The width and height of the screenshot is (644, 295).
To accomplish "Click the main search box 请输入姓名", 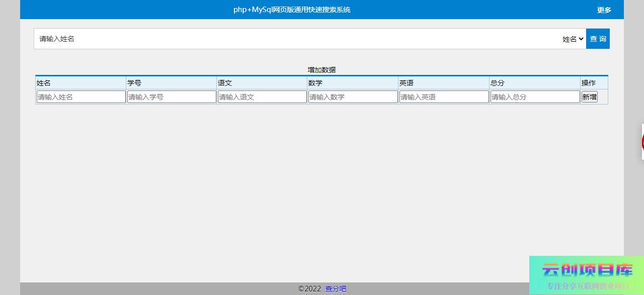I will point(297,39).
